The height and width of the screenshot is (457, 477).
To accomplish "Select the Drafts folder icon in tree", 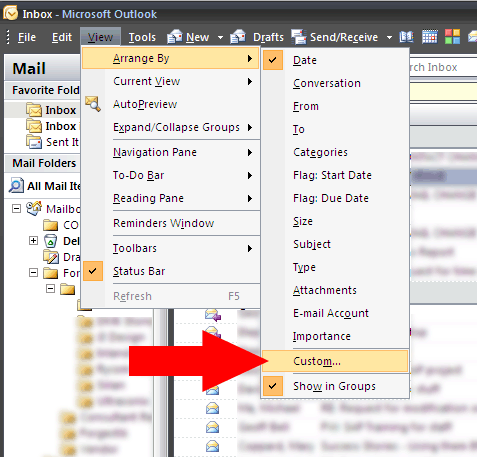I will tap(51, 257).
